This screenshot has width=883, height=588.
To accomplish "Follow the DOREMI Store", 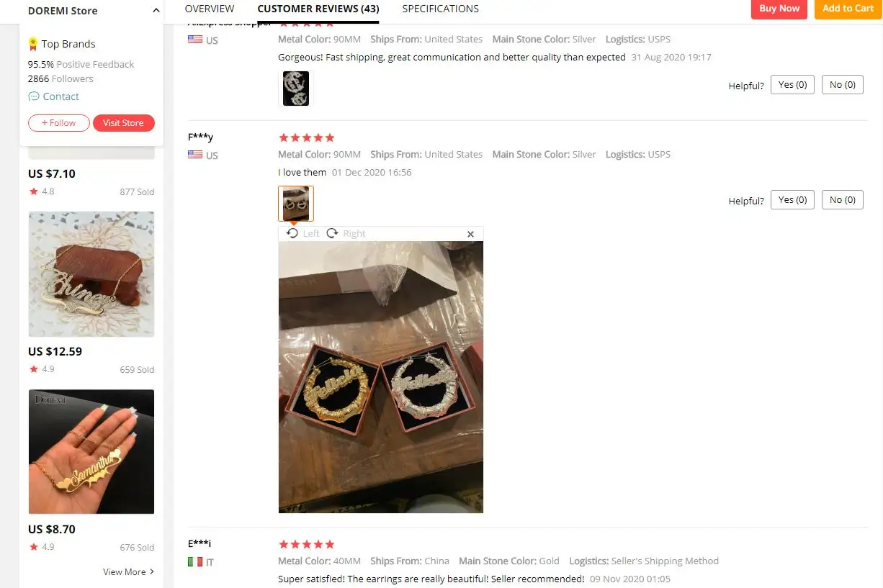I will pos(59,123).
